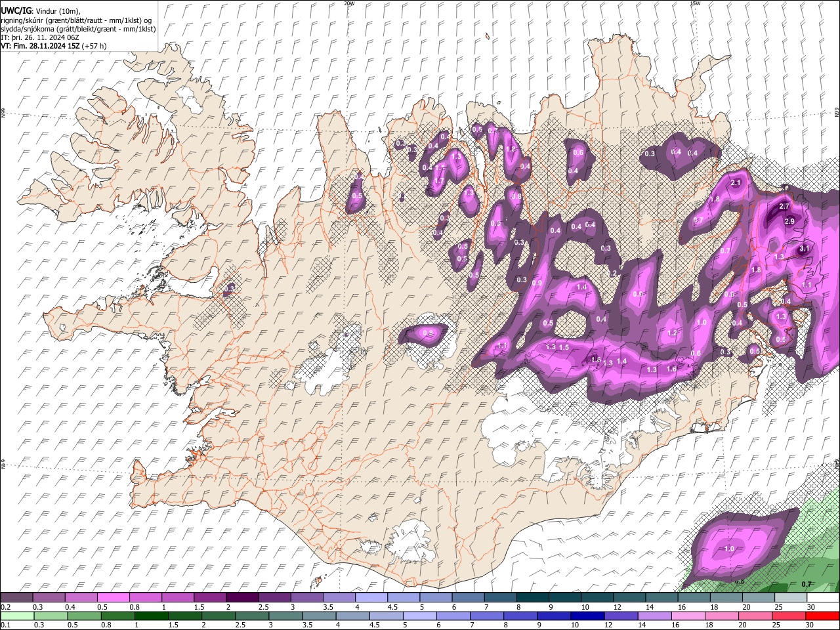Viewport: 840px width, 630px height.
Task: Click the 'VT: Fim. 28.11.2024 15Z (+57 h)' line
Action: (53, 46)
